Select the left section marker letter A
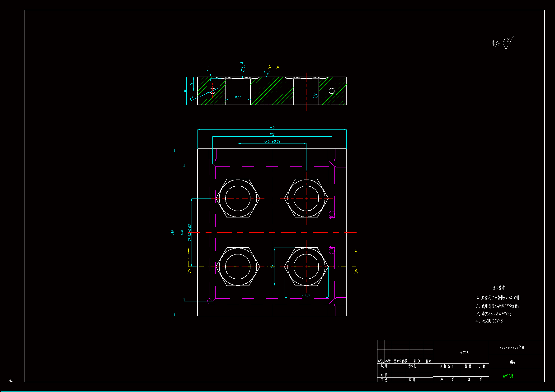This screenshot has width=555, height=392. coord(189,272)
